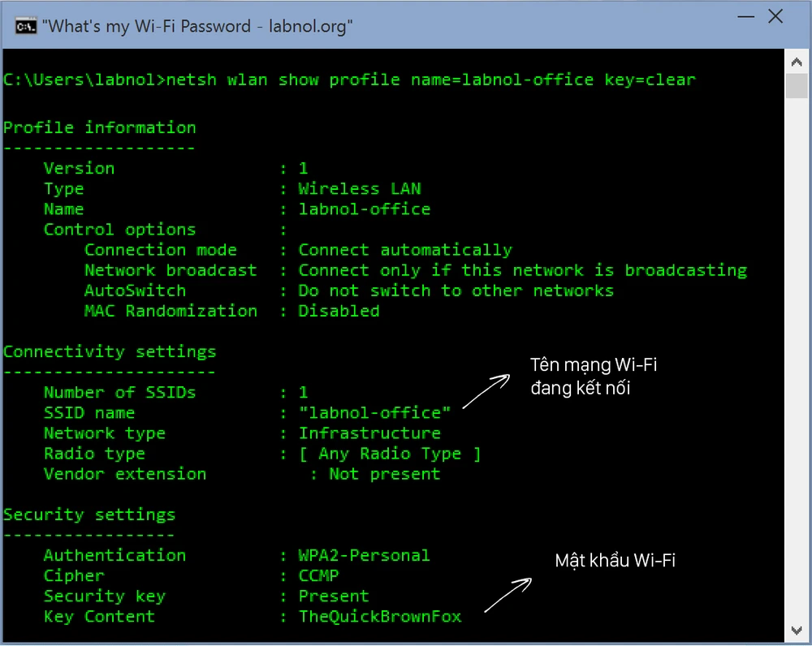Click the Key Content value TheQuickBrownFox

(380, 616)
